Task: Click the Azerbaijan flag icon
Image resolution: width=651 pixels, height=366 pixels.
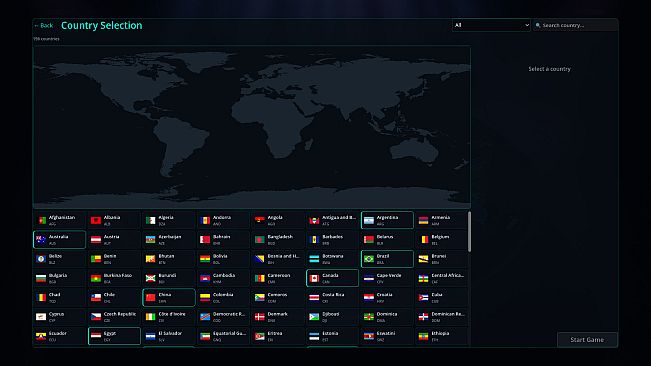Action: (151, 239)
